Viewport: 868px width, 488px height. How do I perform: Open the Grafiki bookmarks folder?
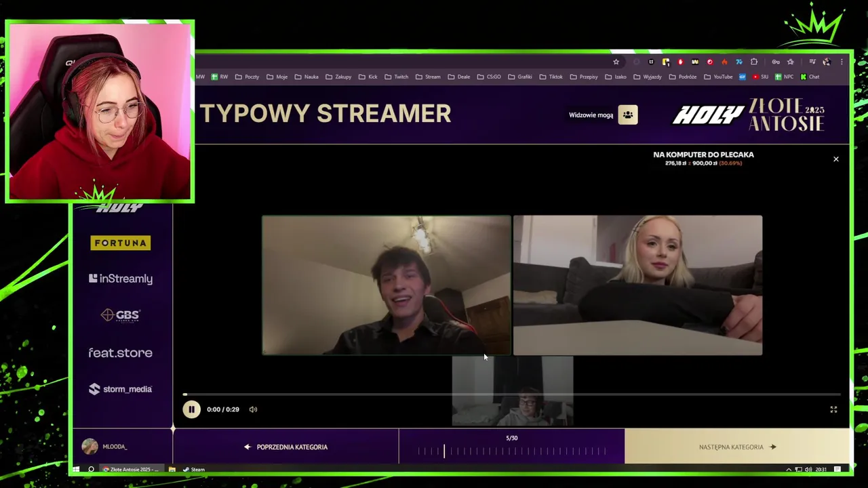[x=520, y=77]
